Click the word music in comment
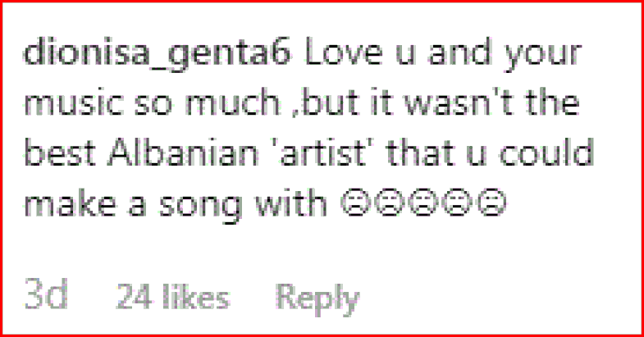The image size is (644, 337). pyautogui.click(x=74, y=102)
